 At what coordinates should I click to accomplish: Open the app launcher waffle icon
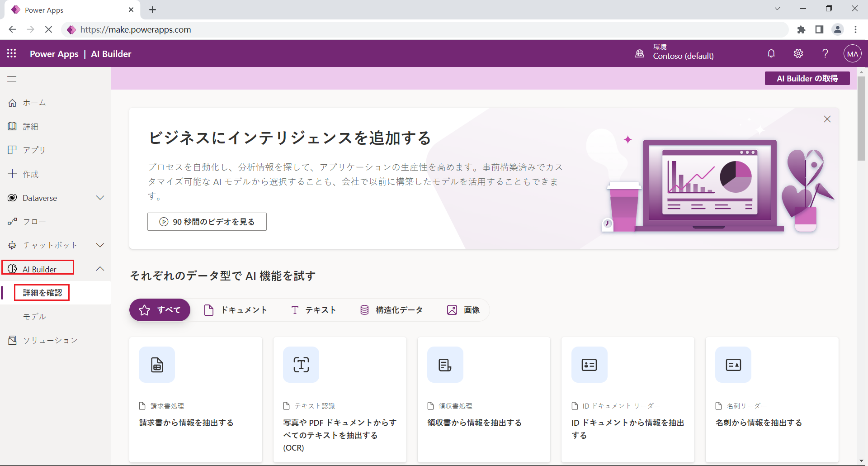pyautogui.click(x=12, y=53)
